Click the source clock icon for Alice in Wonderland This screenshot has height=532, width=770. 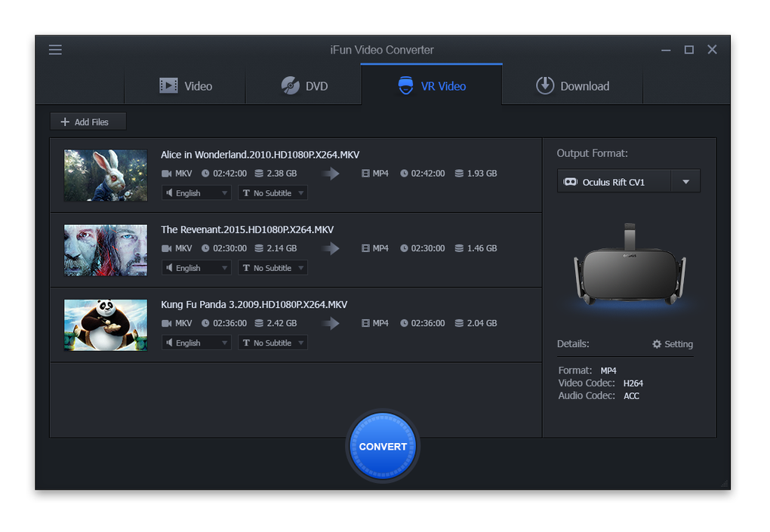pyautogui.click(x=205, y=174)
